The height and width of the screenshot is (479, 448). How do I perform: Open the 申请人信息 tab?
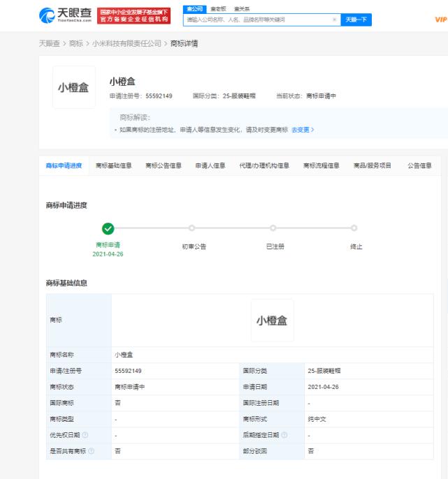tap(210, 165)
